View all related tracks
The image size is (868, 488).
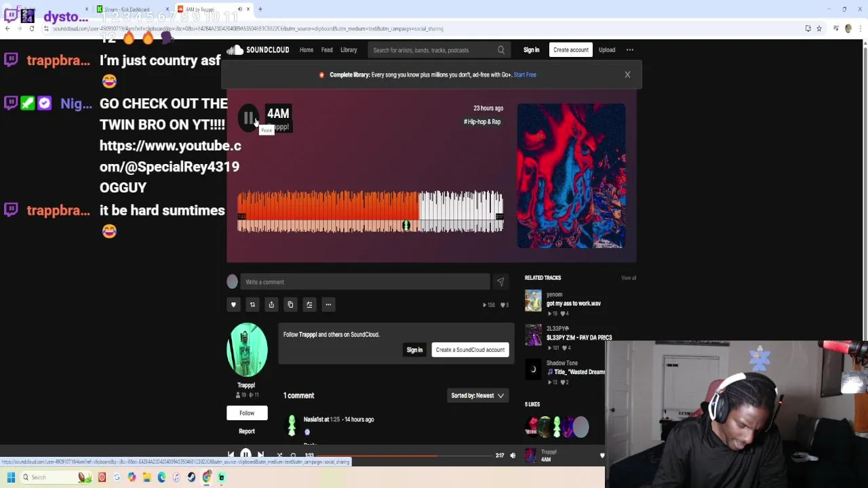click(x=629, y=278)
